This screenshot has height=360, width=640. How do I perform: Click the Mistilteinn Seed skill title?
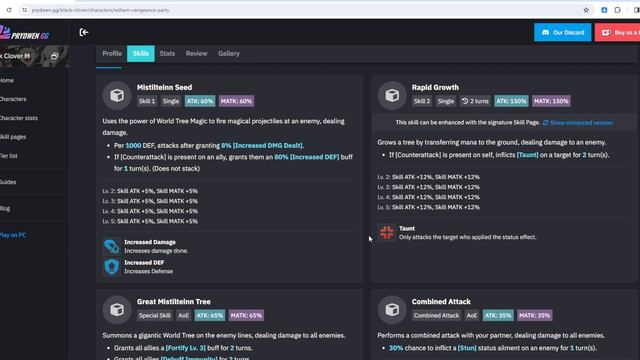click(x=164, y=87)
